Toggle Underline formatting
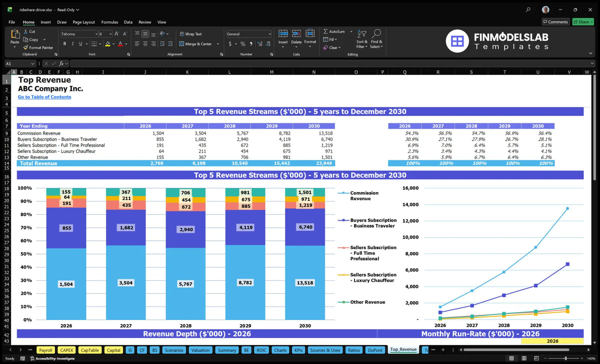Screen dimensions: 600x364 pyautogui.click(x=80, y=44)
